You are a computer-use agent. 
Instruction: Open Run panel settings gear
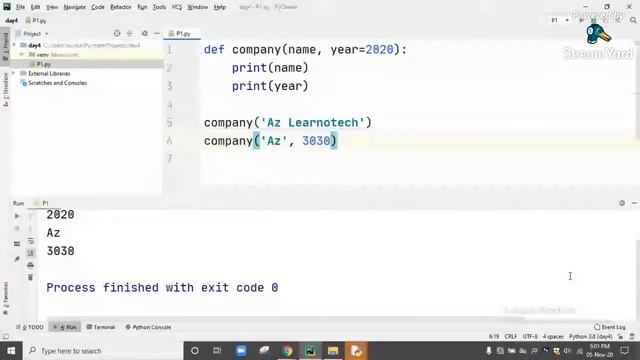point(622,203)
